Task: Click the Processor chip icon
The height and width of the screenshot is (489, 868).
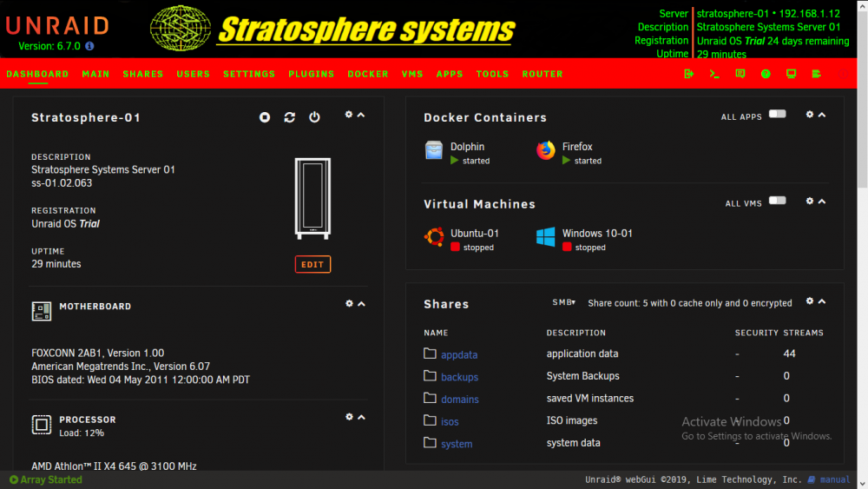Action: (42, 425)
